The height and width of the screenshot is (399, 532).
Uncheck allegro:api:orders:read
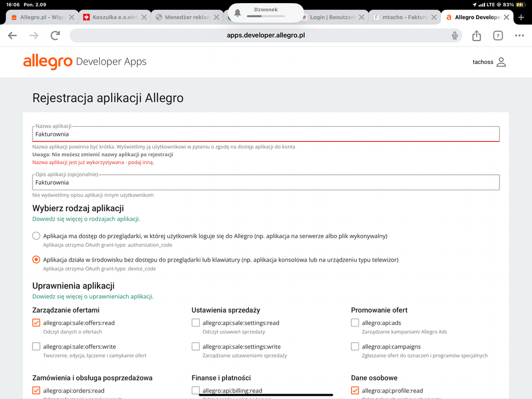pos(36,390)
